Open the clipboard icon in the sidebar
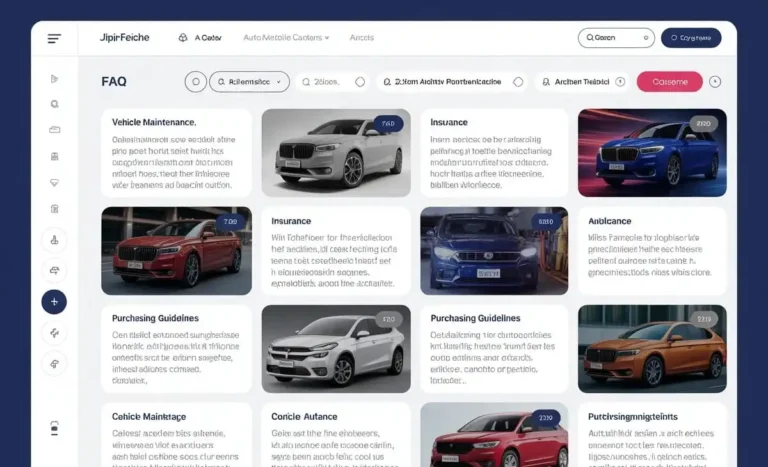 [54, 209]
